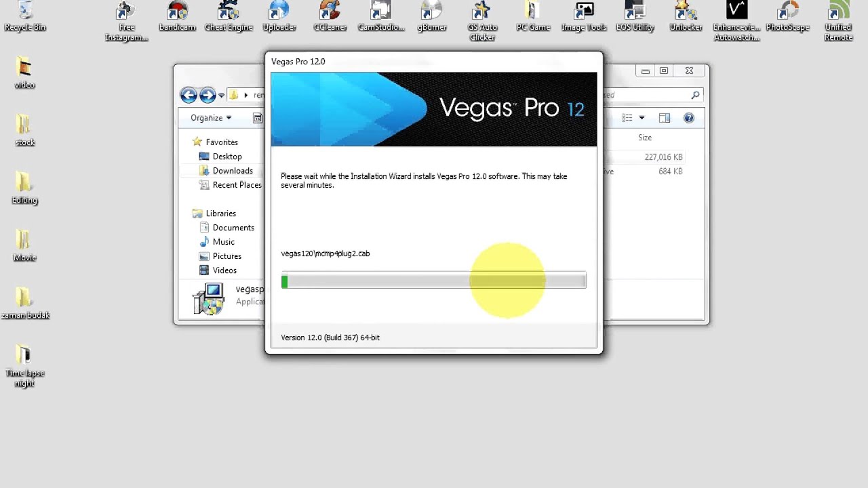Select Music library in Explorer
This screenshot has width=868, height=488.
pos(217,242)
